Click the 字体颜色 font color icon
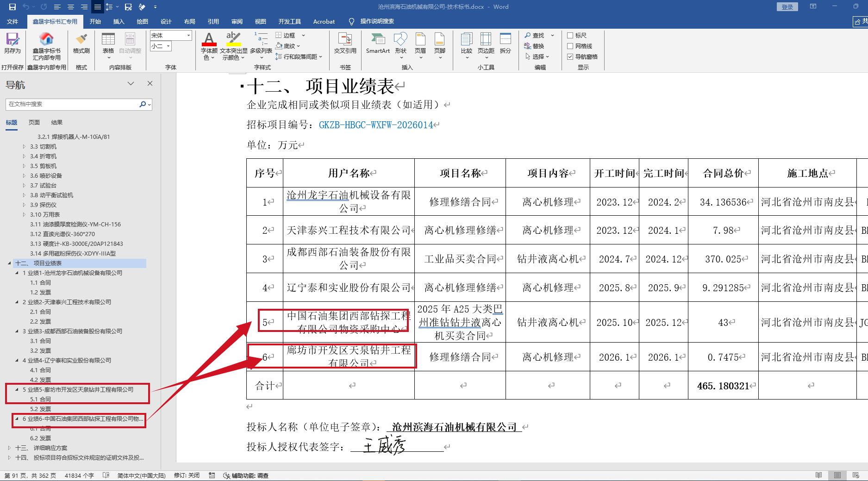This screenshot has width=868, height=481. 209,46
